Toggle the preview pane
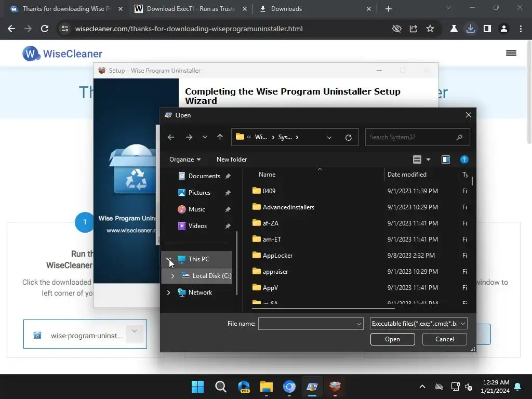 [x=445, y=159]
